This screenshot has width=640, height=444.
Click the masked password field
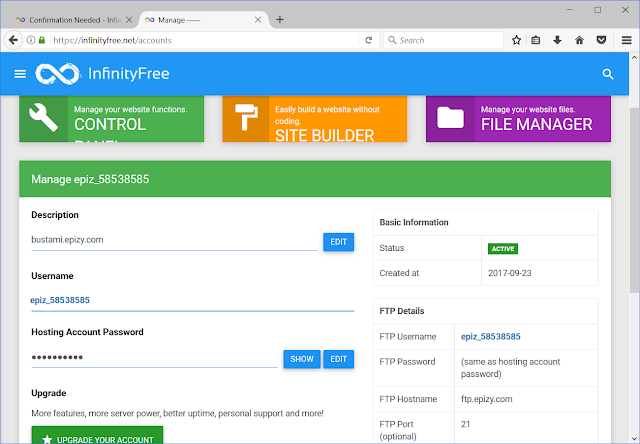click(154, 357)
